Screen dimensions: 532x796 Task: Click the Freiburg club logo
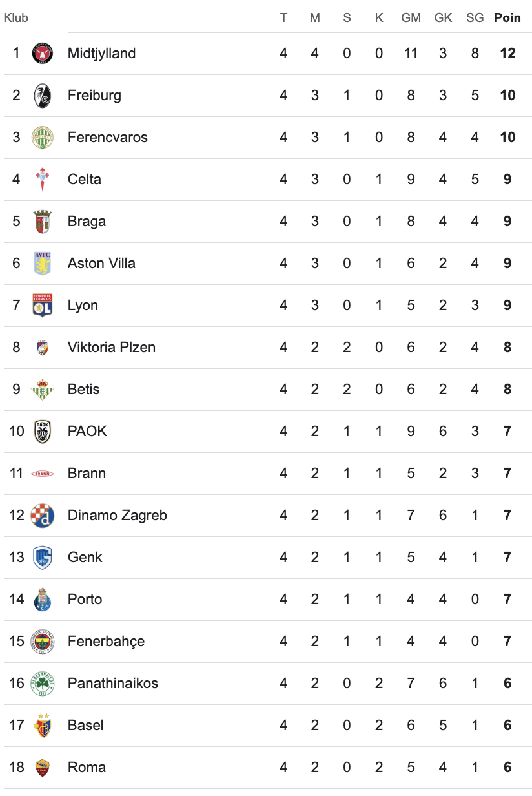pos(43,95)
